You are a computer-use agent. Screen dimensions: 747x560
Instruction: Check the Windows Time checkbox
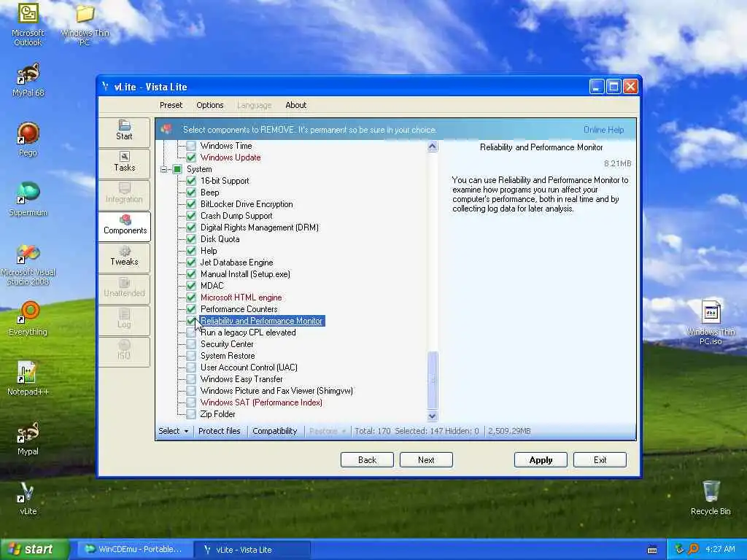(x=191, y=146)
